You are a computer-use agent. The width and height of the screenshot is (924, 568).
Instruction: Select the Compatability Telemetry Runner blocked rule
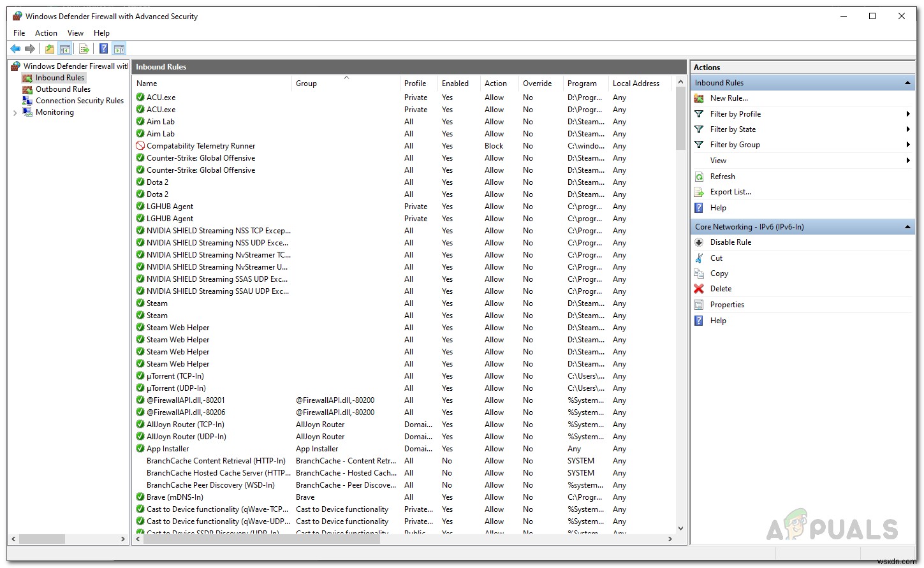point(201,146)
